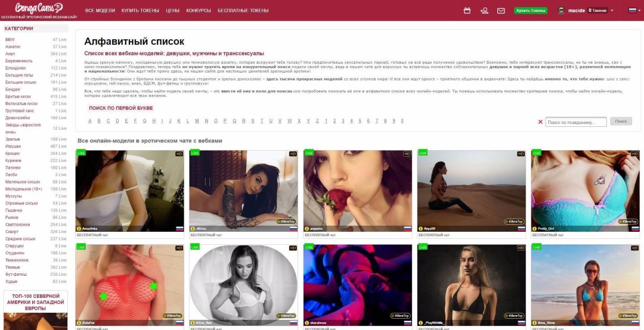Open the Блондинки category in sidebar
This screenshot has width=644, height=330.
click(16, 68)
